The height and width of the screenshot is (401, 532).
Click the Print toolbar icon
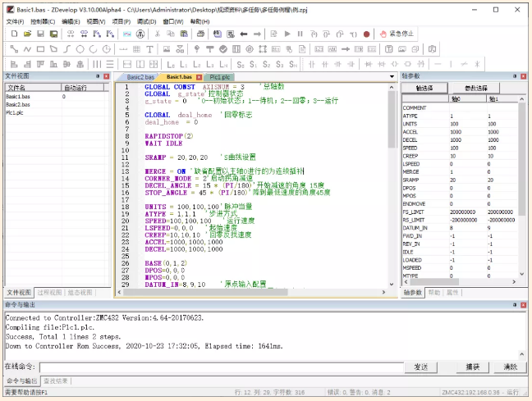(x=200, y=34)
